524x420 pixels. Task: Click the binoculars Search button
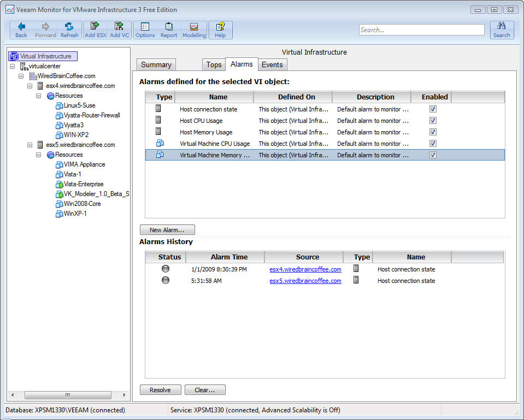tap(502, 30)
